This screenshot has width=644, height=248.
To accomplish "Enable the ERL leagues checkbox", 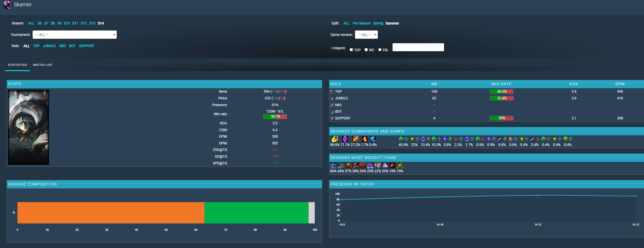I will [x=380, y=50].
